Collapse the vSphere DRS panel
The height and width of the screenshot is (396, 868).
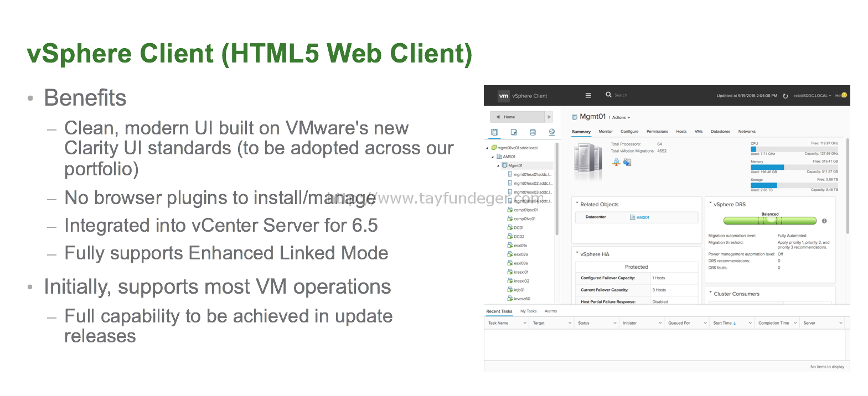click(711, 204)
